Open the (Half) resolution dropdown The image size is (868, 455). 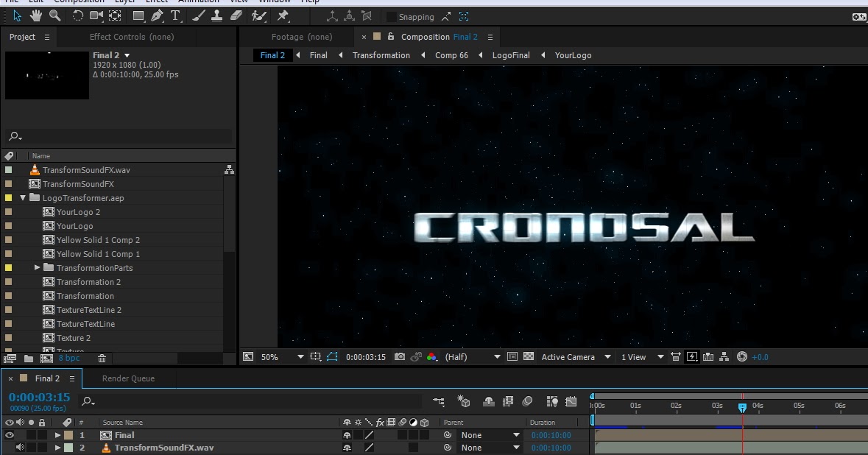(472, 357)
